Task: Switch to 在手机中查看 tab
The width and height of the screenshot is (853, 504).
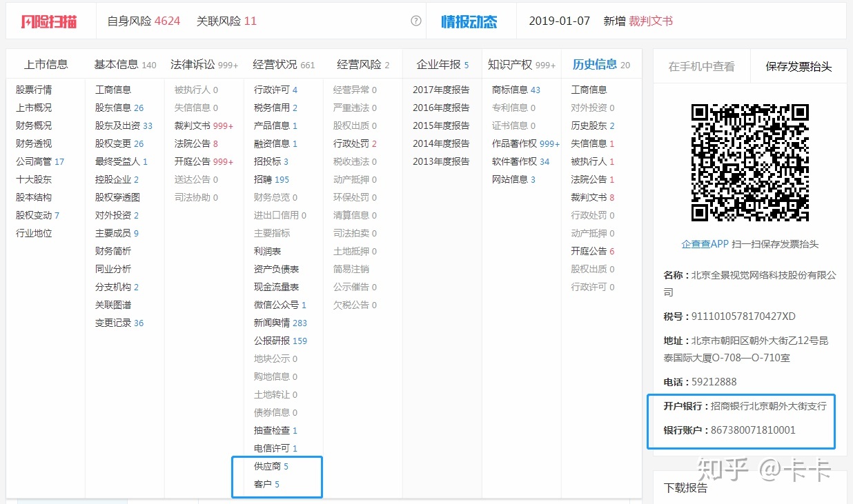Action: [x=701, y=66]
